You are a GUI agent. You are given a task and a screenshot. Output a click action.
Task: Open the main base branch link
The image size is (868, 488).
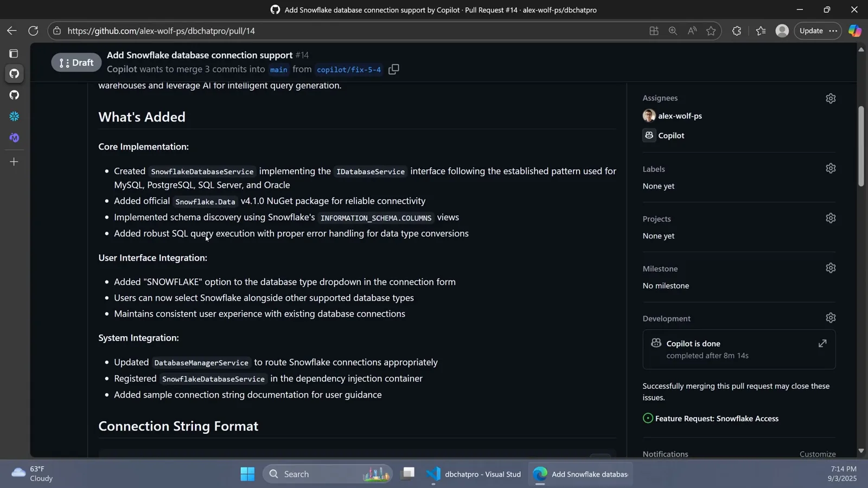tap(279, 69)
